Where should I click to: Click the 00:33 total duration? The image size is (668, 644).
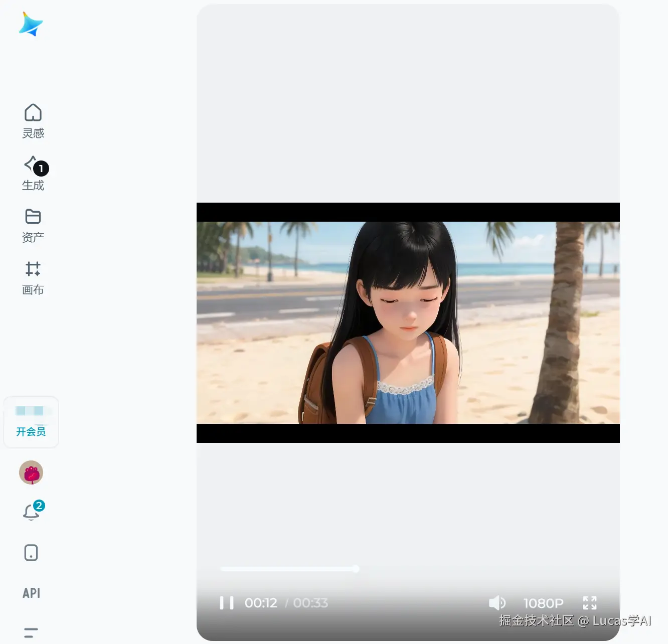click(310, 603)
